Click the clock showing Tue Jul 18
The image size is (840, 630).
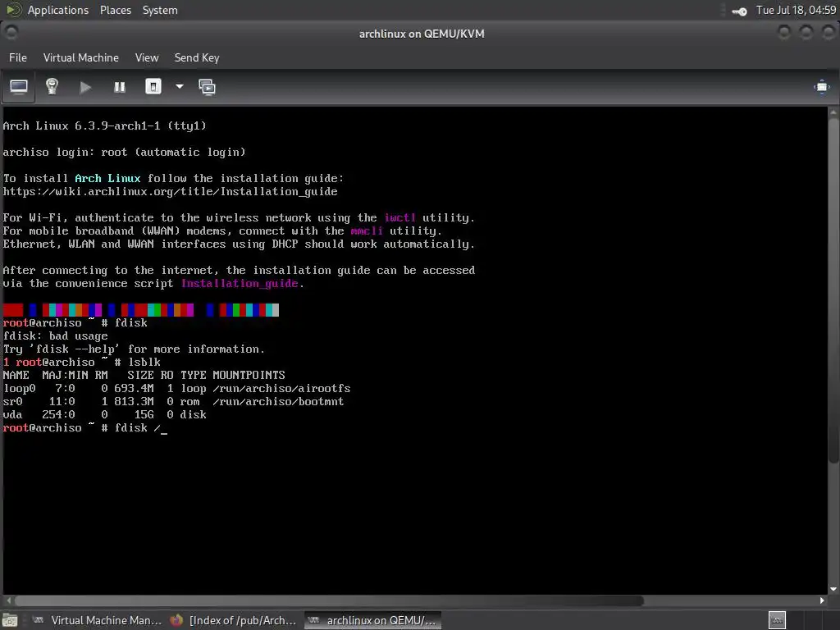796,10
